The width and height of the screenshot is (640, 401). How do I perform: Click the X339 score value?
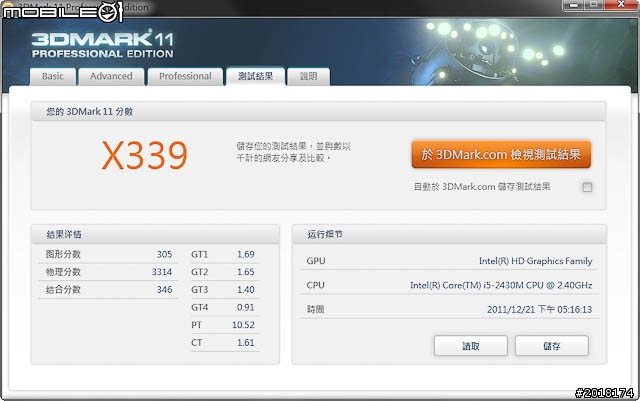point(144,155)
